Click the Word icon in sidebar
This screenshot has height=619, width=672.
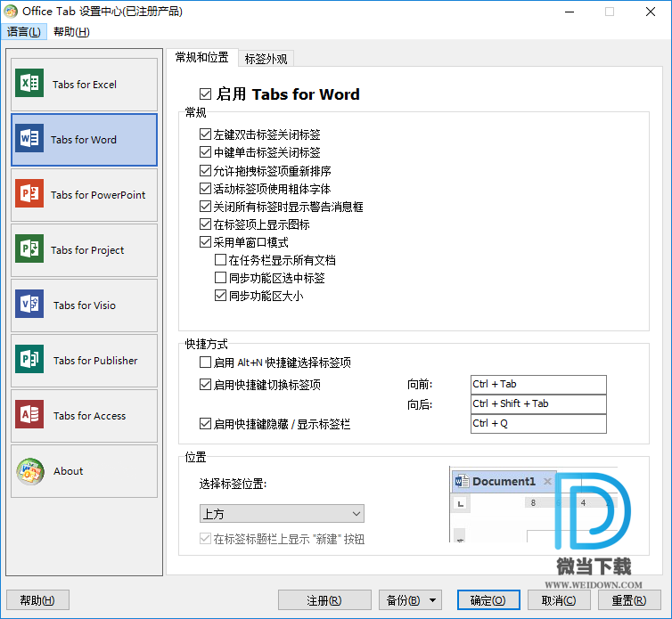[x=29, y=138]
